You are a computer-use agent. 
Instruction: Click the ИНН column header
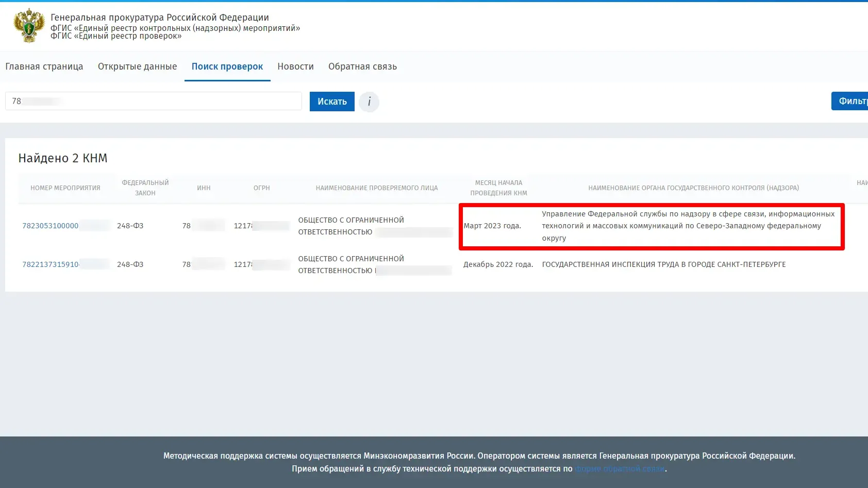204,188
